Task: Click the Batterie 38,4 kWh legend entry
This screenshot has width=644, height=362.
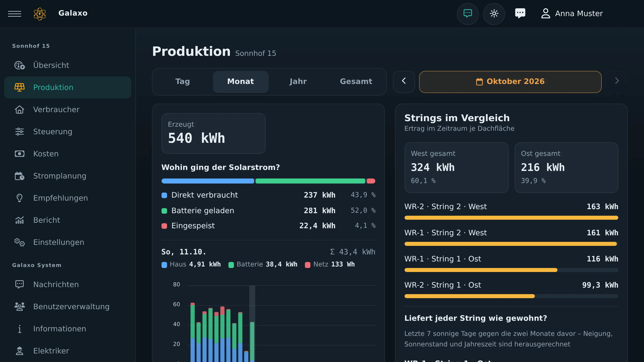Action: [x=263, y=264]
